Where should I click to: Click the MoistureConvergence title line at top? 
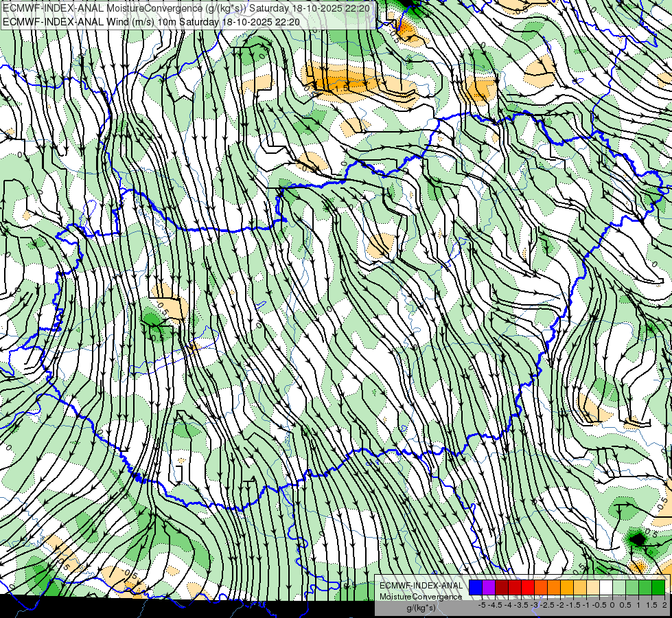(x=187, y=8)
